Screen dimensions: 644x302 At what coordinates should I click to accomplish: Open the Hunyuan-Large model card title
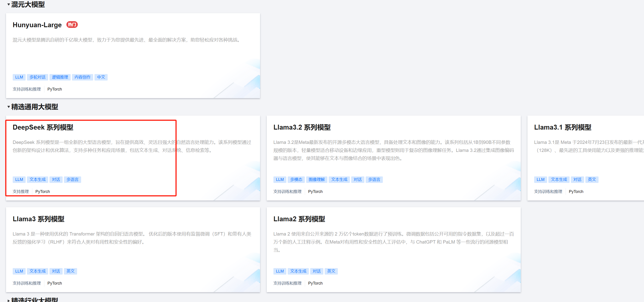(x=37, y=25)
